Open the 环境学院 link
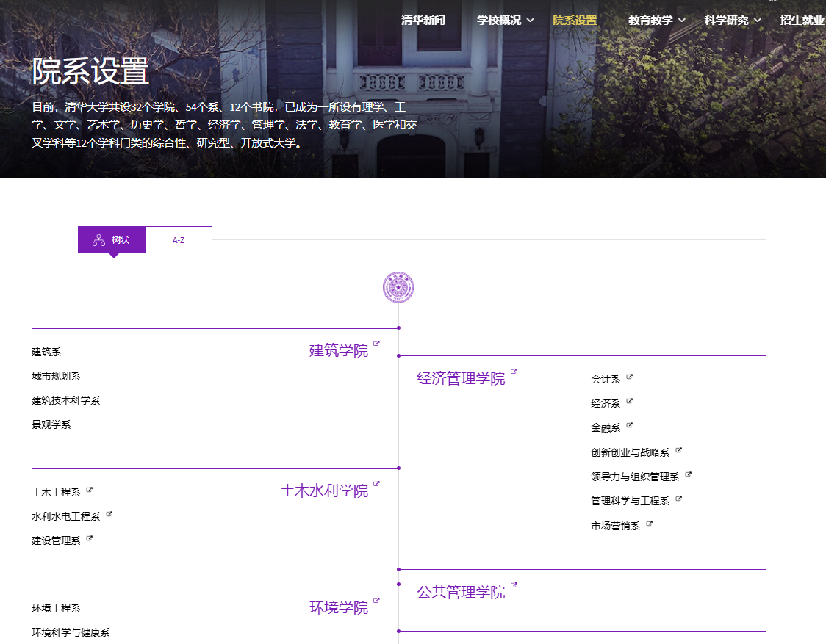This screenshot has height=644, width=826. point(339,608)
